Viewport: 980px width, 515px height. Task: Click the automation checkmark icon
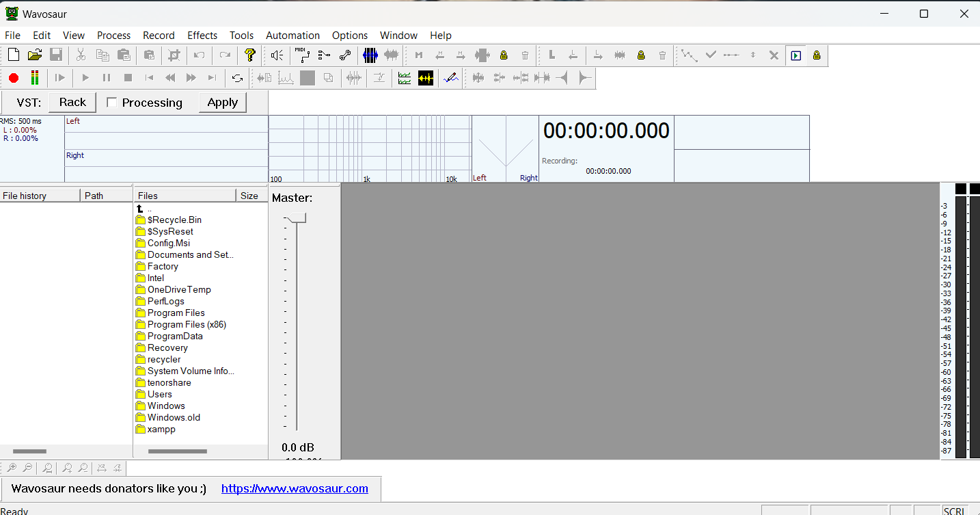[711, 55]
